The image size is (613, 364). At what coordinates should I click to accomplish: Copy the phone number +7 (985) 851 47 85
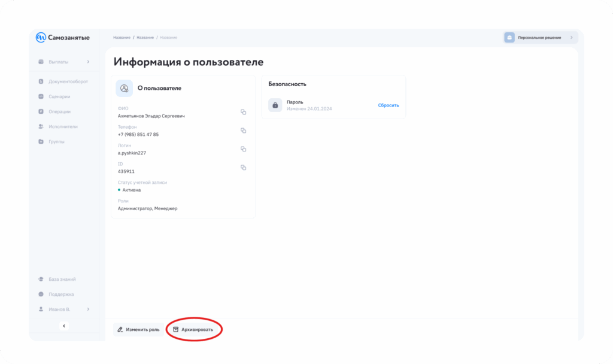pos(243,131)
